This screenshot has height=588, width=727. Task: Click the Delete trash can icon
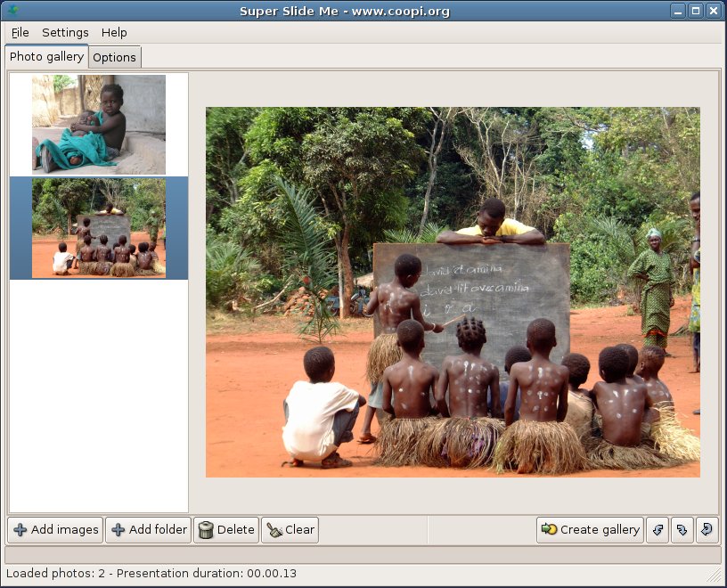coord(206,530)
